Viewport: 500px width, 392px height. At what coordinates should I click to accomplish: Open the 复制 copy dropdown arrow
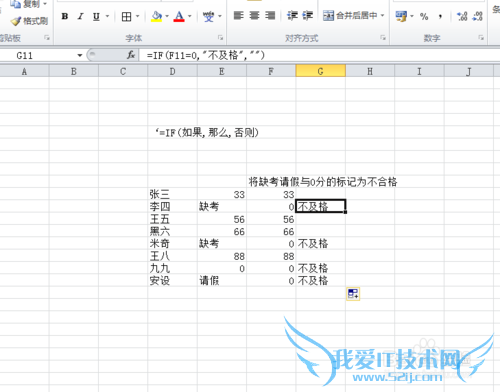(45, 4)
